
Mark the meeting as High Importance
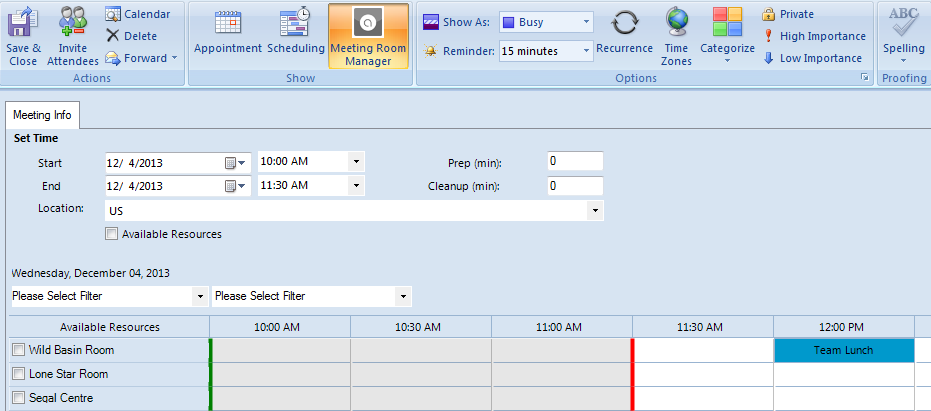pos(814,36)
